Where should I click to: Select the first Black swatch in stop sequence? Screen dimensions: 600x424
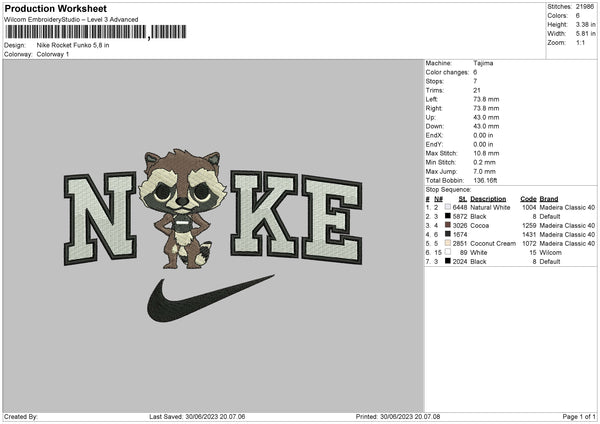pyautogui.click(x=448, y=216)
